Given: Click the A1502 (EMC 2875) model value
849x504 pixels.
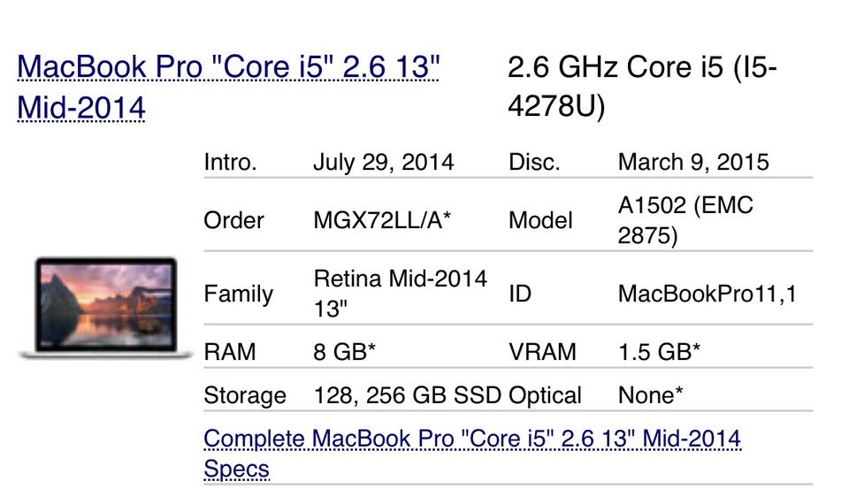Looking at the screenshot, I should pyautogui.click(x=685, y=220).
